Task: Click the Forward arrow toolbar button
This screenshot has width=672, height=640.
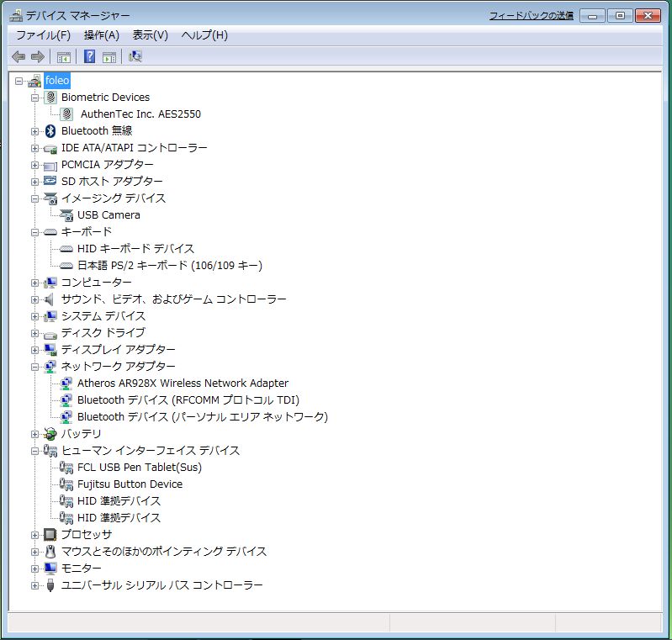Action: tap(37, 56)
